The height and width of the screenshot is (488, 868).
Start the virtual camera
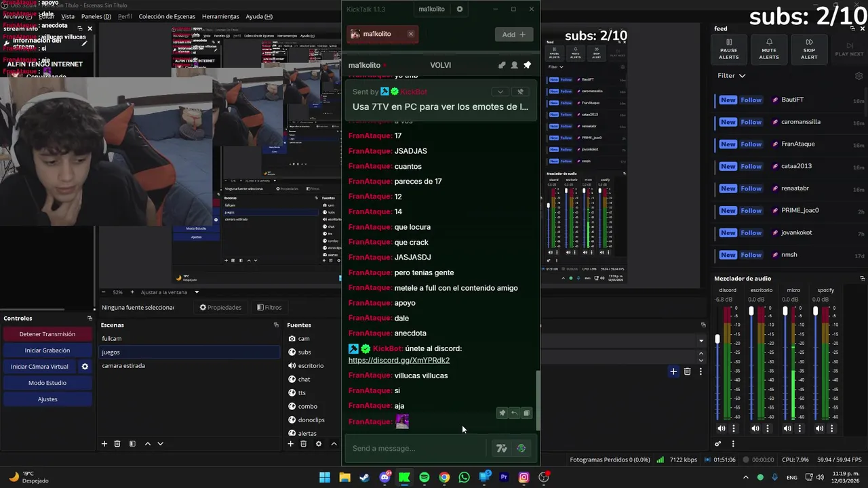point(39,367)
